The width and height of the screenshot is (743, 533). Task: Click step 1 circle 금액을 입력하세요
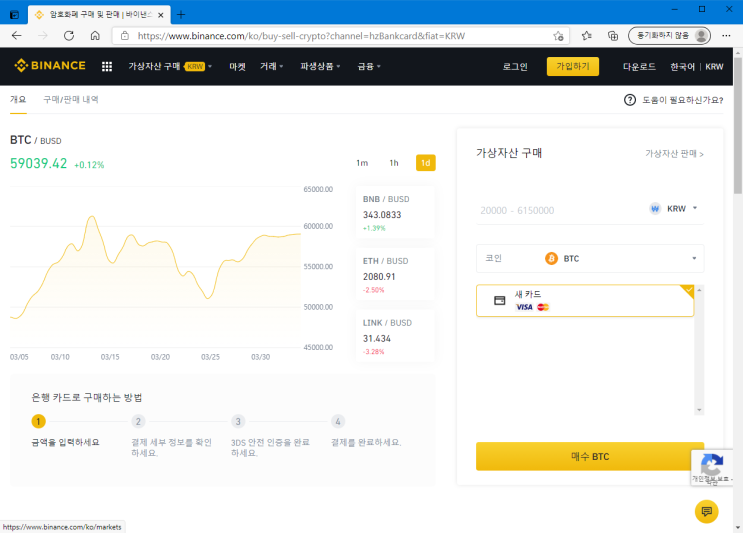pos(38,421)
